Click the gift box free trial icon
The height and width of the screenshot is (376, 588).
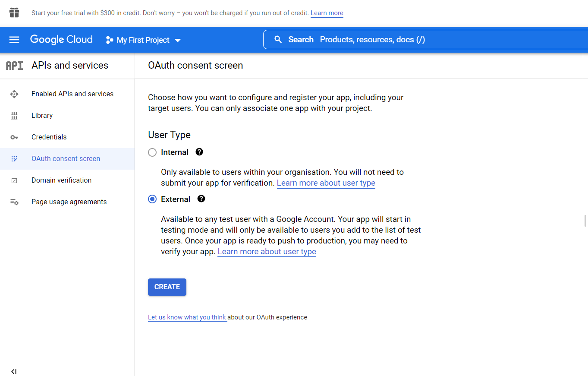tap(14, 13)
